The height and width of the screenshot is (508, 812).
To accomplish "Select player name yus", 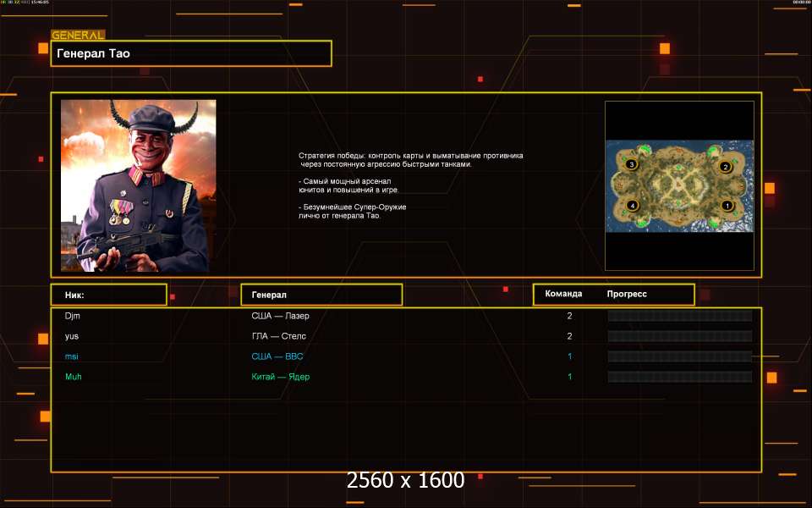I will (72, 336).
